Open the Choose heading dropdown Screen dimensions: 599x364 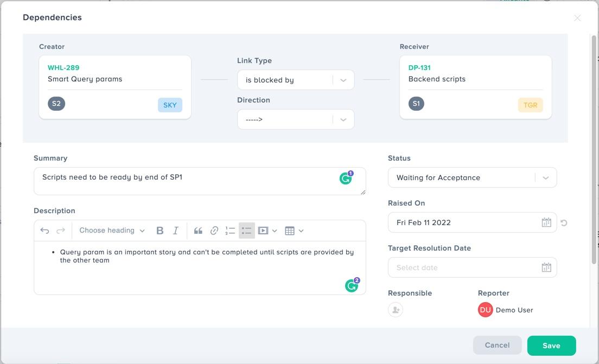111,230
